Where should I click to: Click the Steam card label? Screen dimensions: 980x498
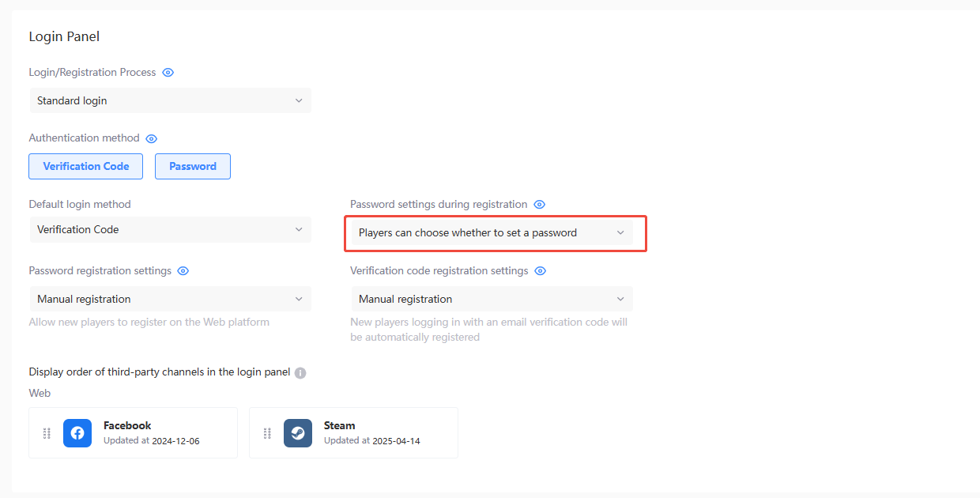(338, 425)
